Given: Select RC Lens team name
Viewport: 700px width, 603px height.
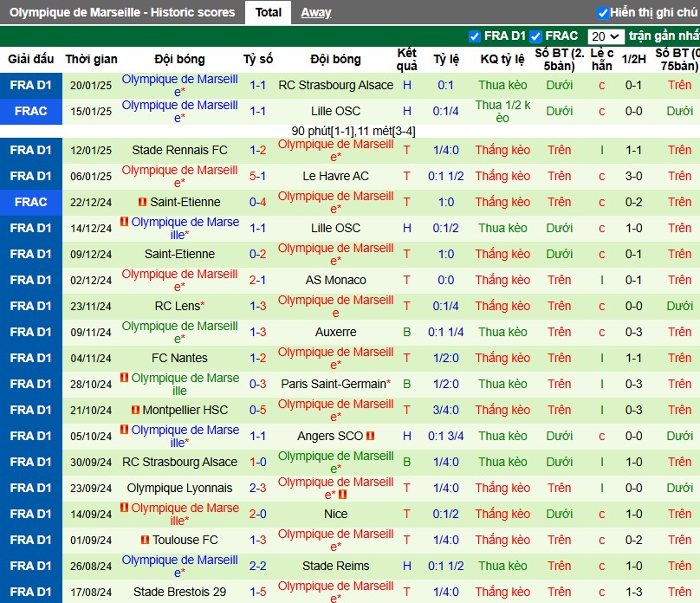Looking at the screenshot, I should [178, 306].
